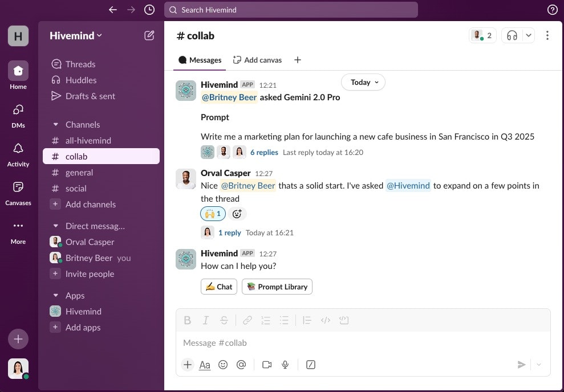Open the emoji picker in composer
This screenshot has height=392, width=564.
pyautogui.click(x=223, y=365)
